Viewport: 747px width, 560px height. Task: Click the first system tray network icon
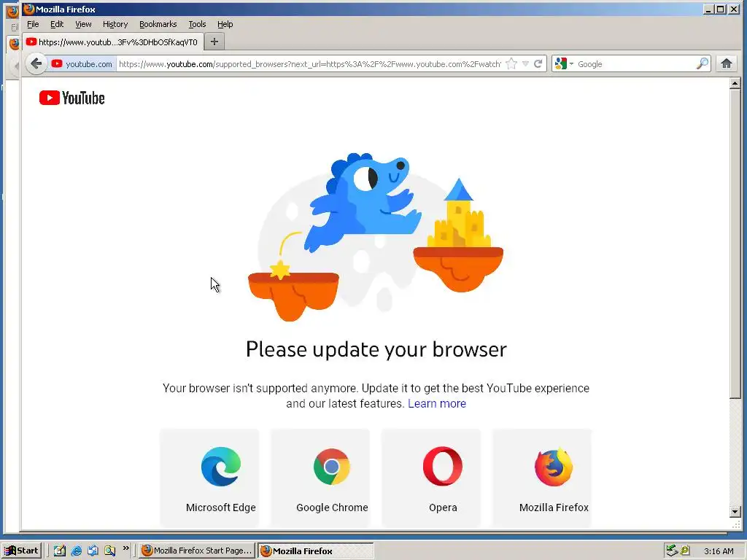[x=672, y=551]
